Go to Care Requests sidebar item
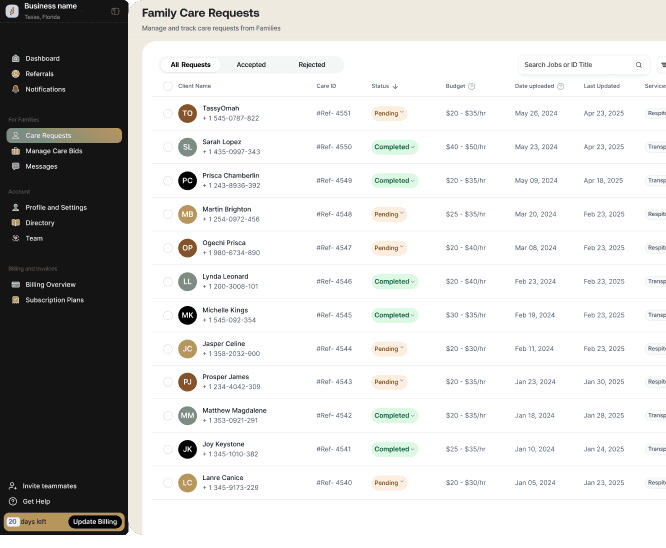Image resolution: width=666 pixels, height=548 pixels. [64, 136]
